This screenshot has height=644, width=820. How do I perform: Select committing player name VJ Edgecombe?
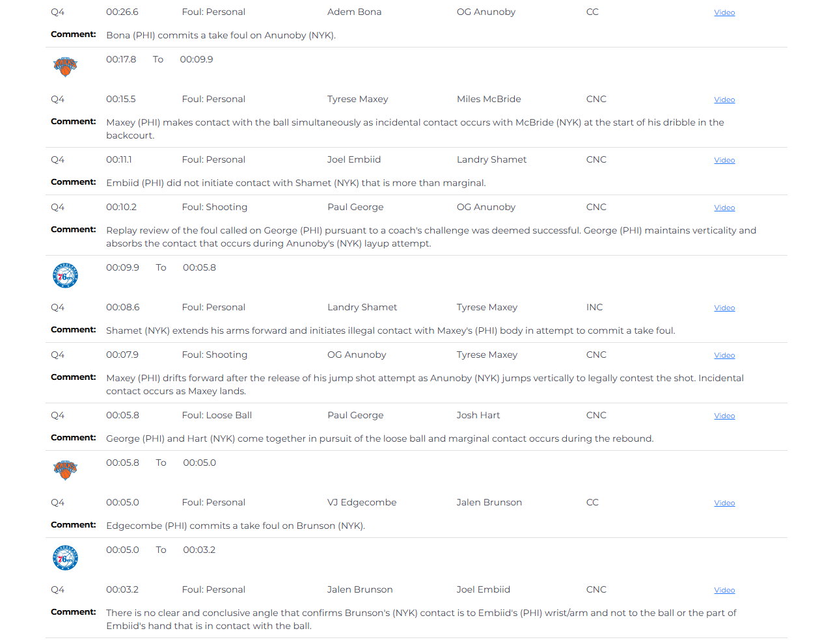362,502
